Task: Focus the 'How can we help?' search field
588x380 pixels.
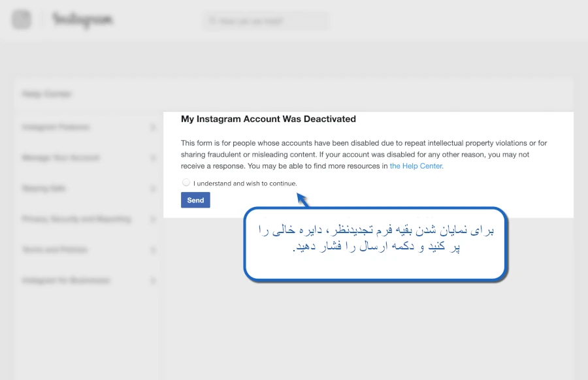Action: point(266,21)
